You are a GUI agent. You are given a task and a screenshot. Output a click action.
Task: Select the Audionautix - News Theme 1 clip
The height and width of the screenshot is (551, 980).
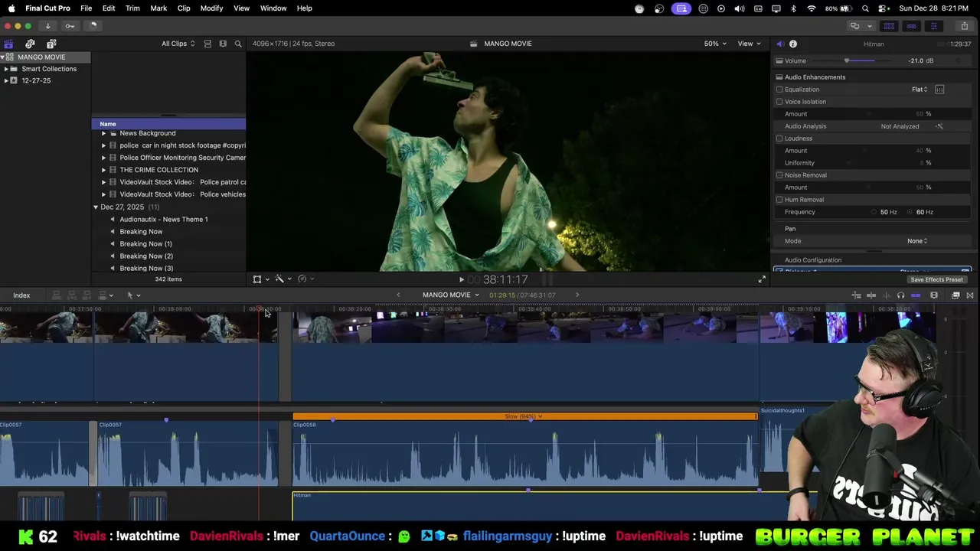point(164,220)
